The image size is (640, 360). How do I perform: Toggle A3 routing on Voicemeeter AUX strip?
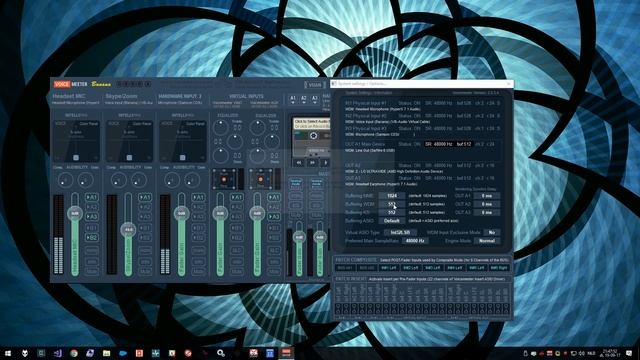[x=273, y=216]
